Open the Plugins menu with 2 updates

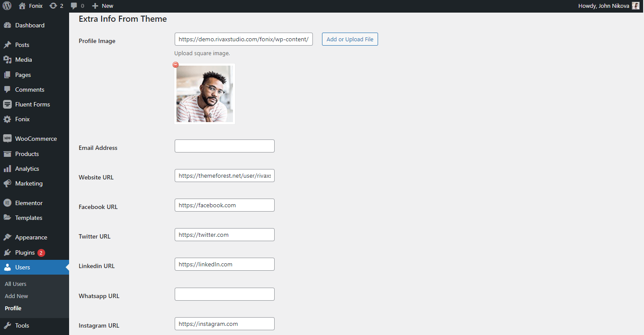point(25,252)
